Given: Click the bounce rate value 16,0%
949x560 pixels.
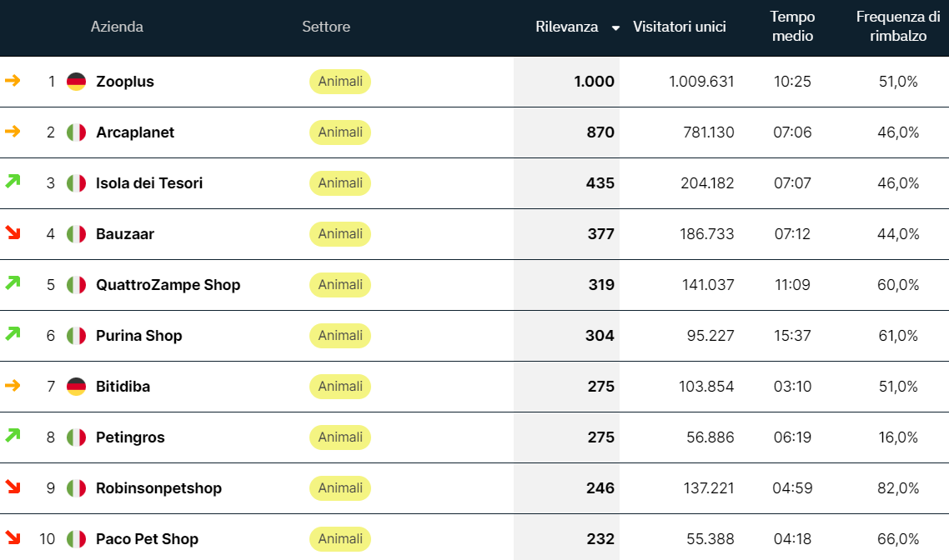Looking at the screenshot, I should (898, 437).
